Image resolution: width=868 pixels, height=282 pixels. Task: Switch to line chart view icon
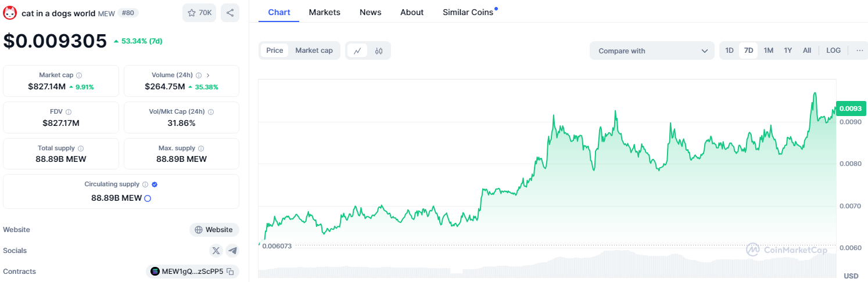click(357, 50)
